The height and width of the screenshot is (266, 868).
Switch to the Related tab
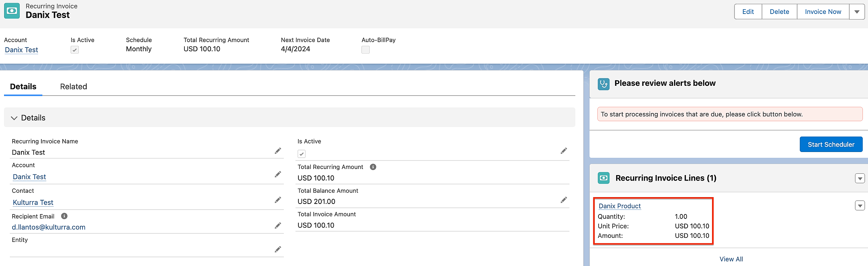[x=74, y=87]
